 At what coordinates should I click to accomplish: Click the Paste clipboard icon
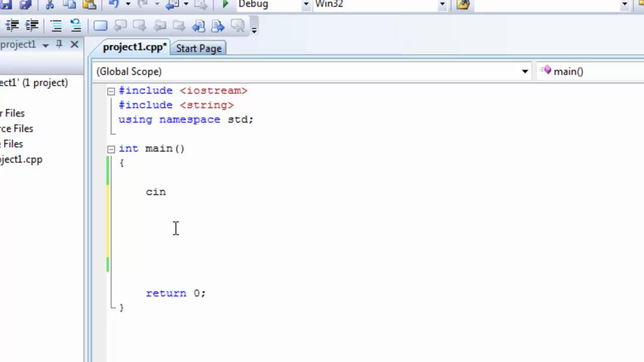tap(89, 4)
